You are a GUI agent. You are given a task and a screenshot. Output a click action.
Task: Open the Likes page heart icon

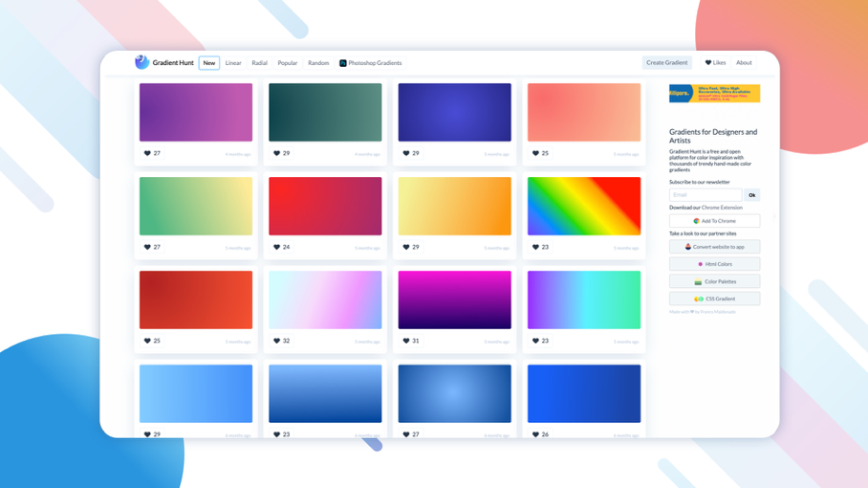click(708, 62)
